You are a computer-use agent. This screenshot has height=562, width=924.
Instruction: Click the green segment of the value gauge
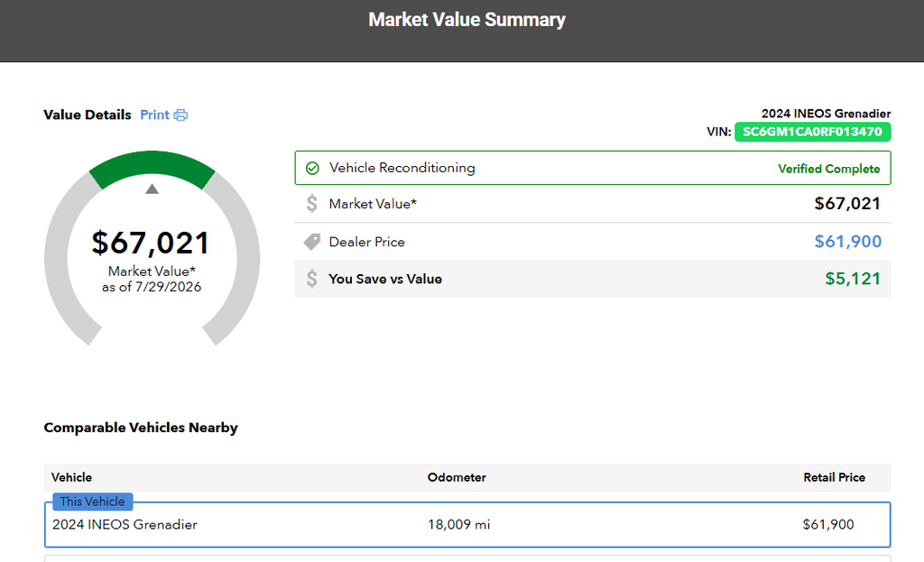tap(152, 165)
